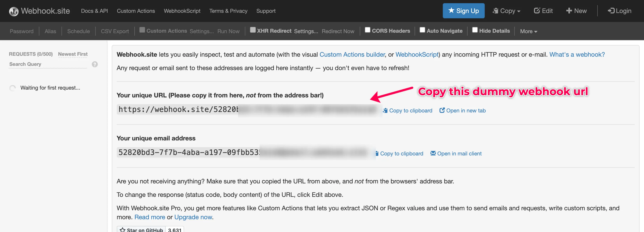
Task: Open unique URL in new tab
Action: [462, 110]
